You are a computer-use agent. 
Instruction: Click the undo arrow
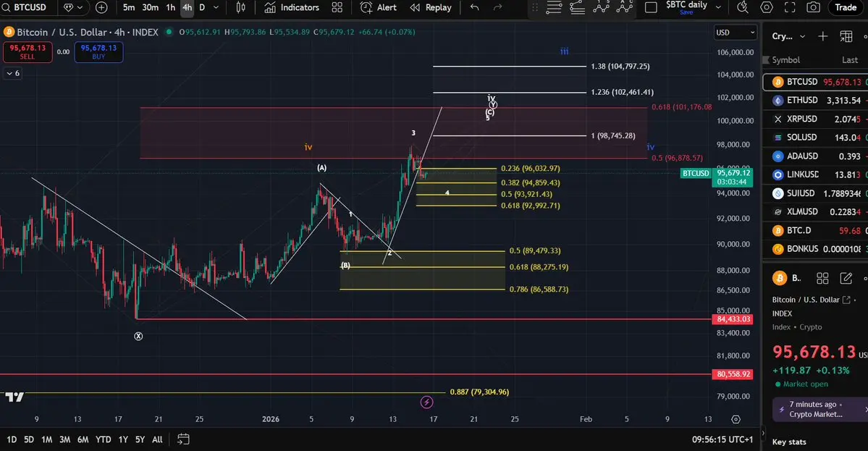(x=474, y=7)
